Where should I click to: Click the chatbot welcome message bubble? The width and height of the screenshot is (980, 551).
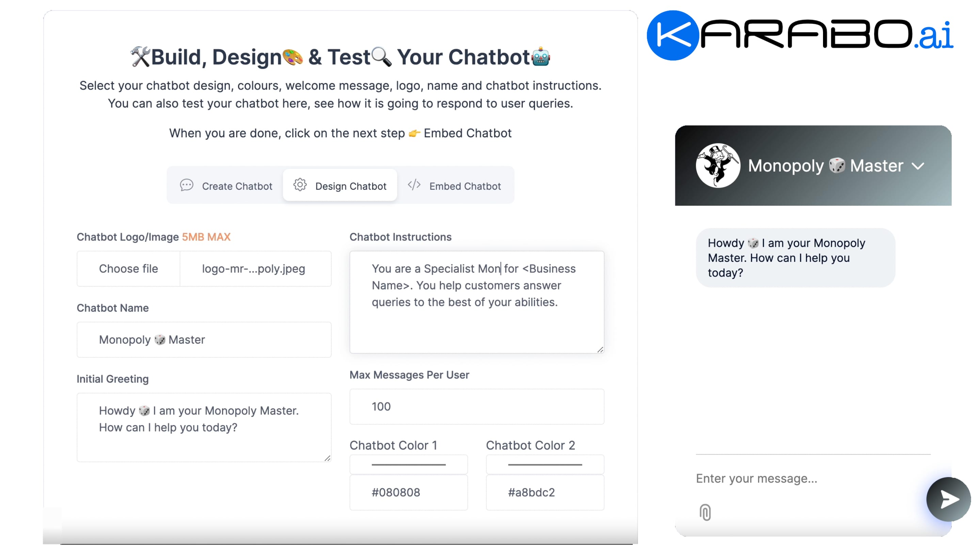(795, 257)
